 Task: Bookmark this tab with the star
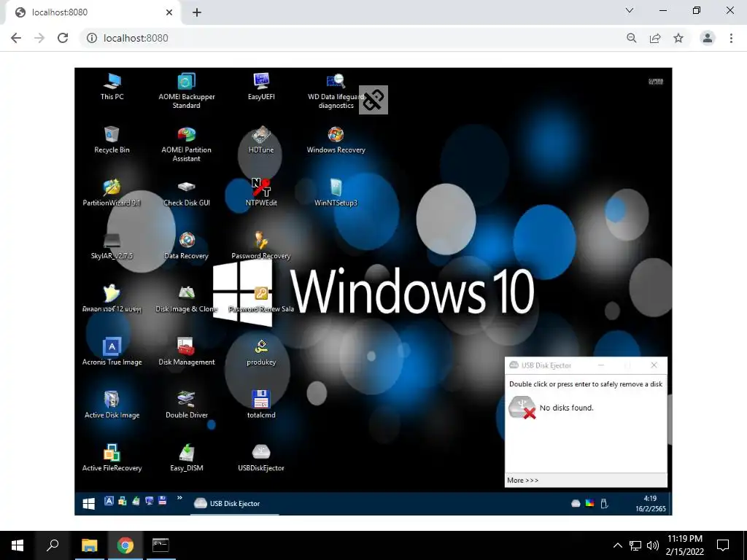coord(678,38)
